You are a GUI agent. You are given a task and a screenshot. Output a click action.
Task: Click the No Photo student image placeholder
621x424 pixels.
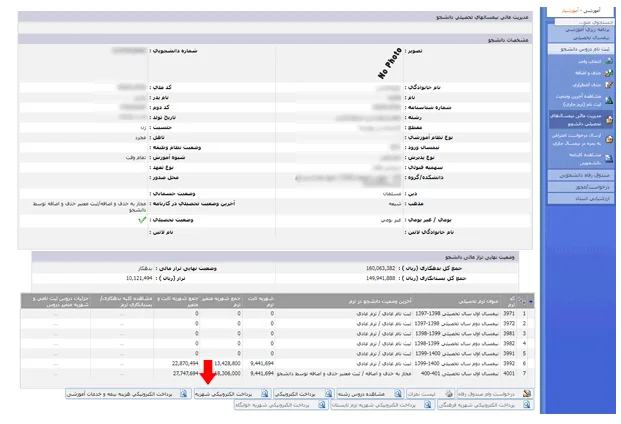pyautogui.click(x=390, y=63)
